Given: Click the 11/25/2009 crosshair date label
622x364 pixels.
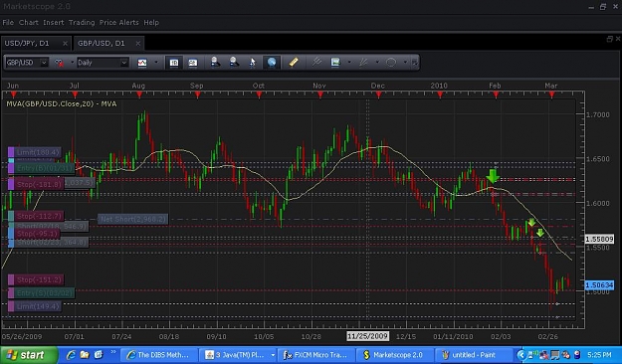Looking at the screenshot, I should pos(367,336).
